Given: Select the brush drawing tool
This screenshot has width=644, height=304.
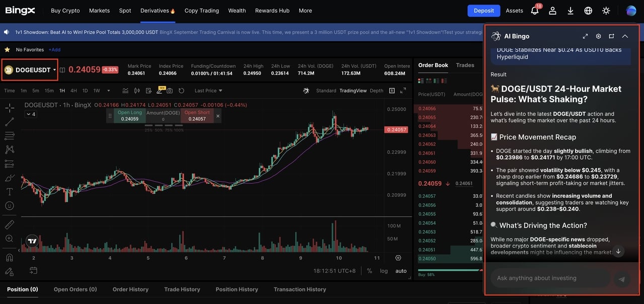Looking at the screenshot, I should pyautogui.click(x=9, y=178).
